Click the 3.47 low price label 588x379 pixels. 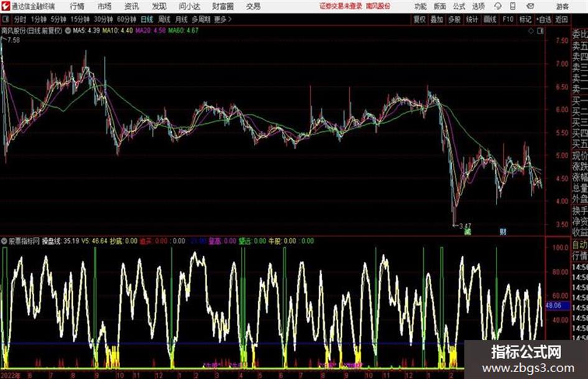pyautogui.click(x=465, y=227)
